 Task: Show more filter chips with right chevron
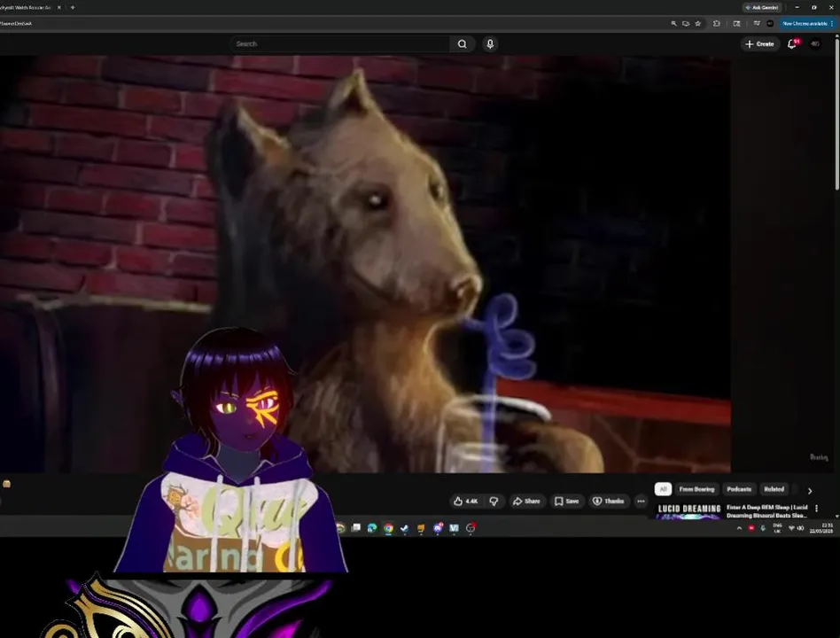pyautogui.click(x=810, y=491)
